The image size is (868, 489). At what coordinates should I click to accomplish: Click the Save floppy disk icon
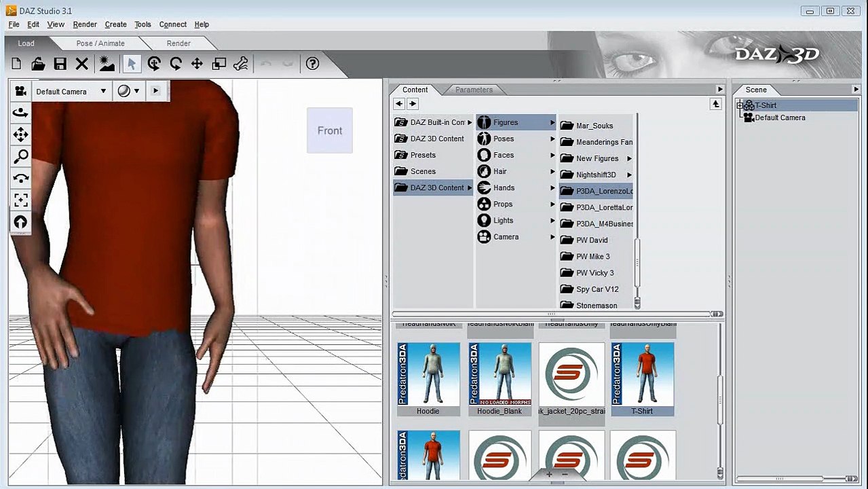coord(60,64)
